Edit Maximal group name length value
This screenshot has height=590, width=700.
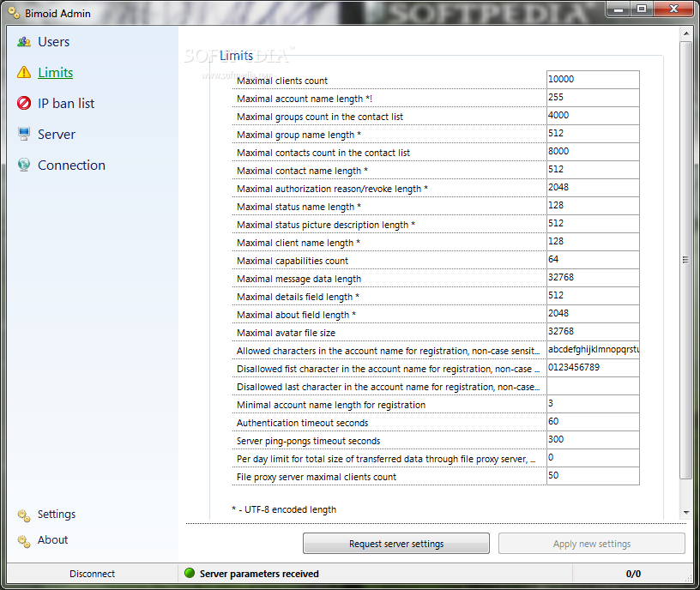[593, 134]
